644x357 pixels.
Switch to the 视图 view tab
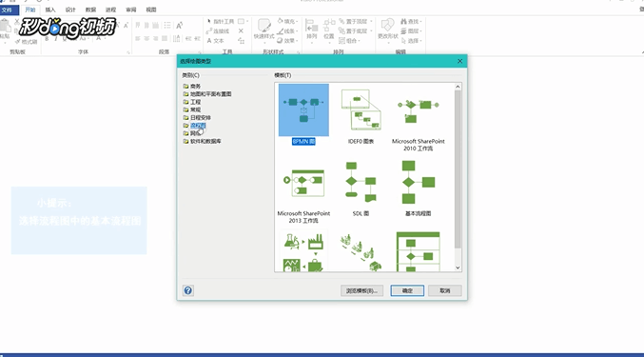(151, 10)
